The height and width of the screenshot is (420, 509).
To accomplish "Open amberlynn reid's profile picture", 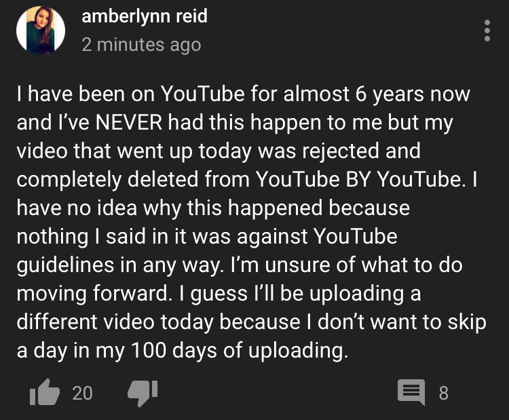I will 41,30.
